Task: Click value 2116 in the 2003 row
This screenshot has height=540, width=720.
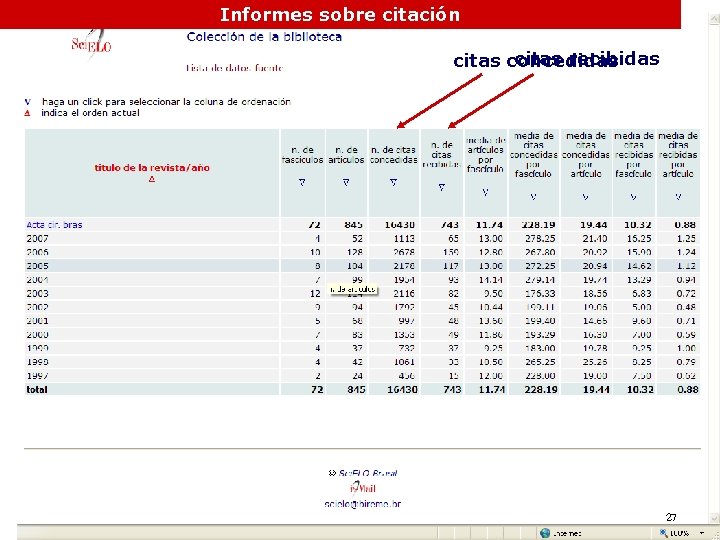Action: [404, 293]
